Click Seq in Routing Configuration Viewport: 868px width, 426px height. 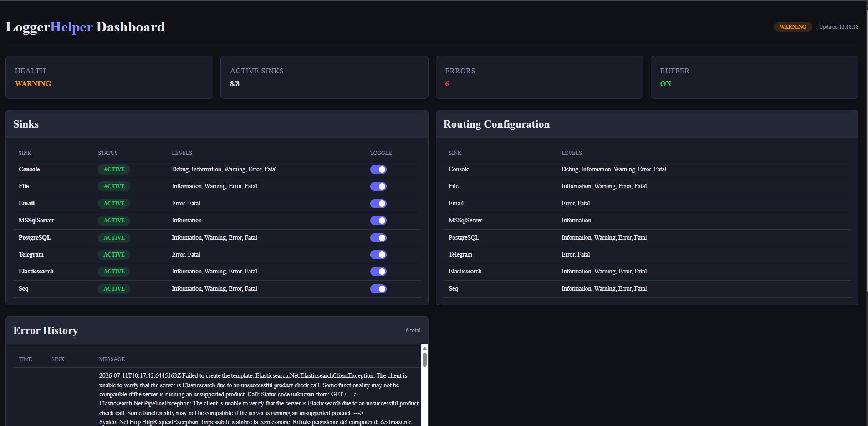pyautogui.click(x=453, y=289)
